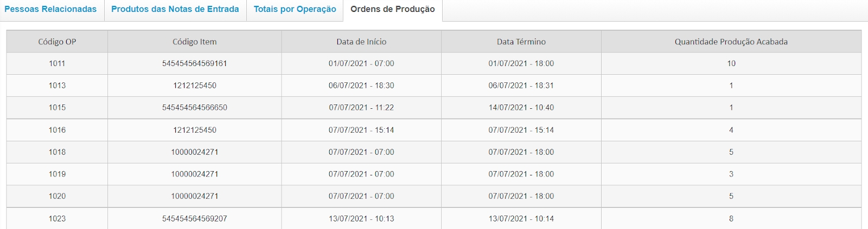The image size is (868, 229).
Task: Click the Código Item column header
Action: click(194, 42)
